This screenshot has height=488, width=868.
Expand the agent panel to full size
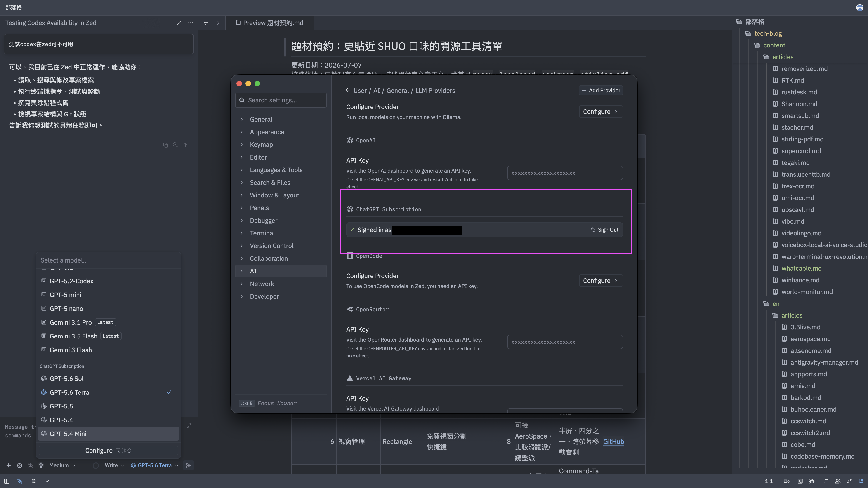point(179,23)
